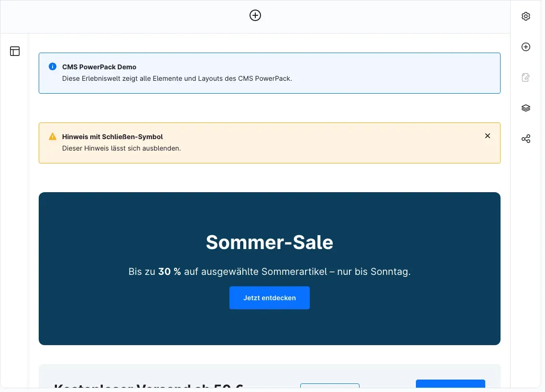This screenshot has width=545, height=392.
Task: Click the Jetzt entdecken button
Action: pos(269,298)
